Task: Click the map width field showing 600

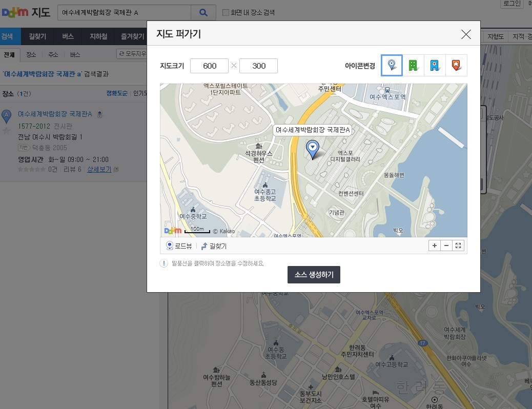Action: point(209,66)
